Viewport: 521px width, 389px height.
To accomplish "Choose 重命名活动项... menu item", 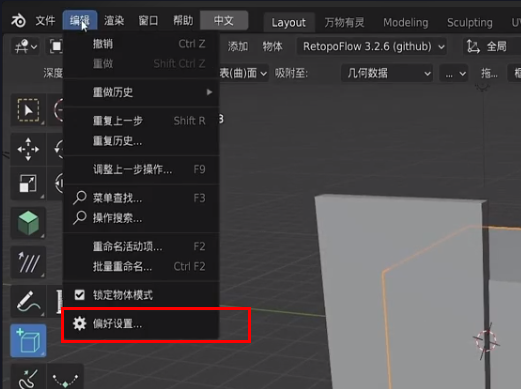I will tap(141, 247).
